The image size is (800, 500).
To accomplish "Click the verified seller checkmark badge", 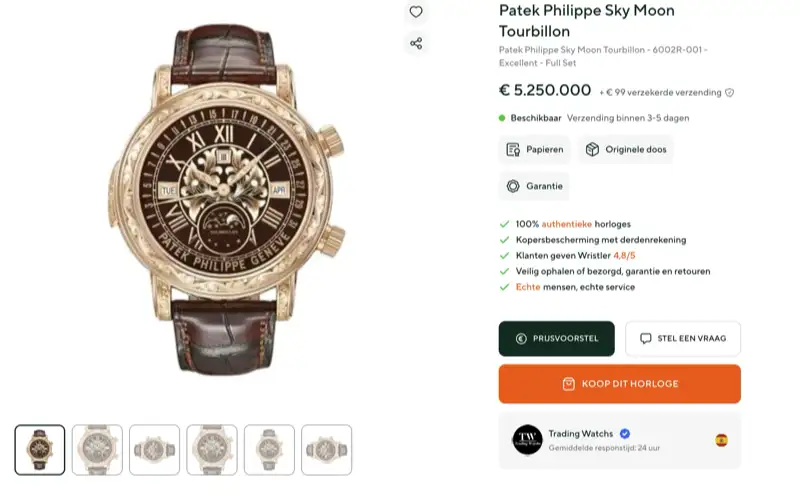I will 624,434.
